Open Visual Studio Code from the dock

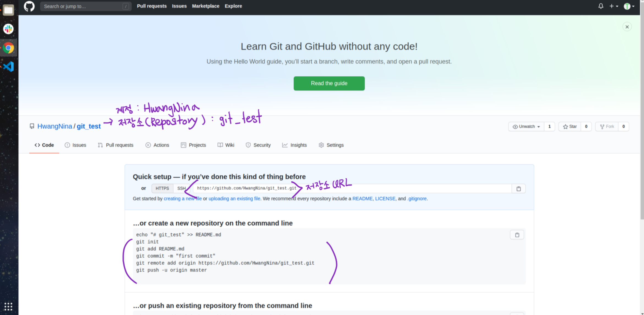tap(9, 67)
